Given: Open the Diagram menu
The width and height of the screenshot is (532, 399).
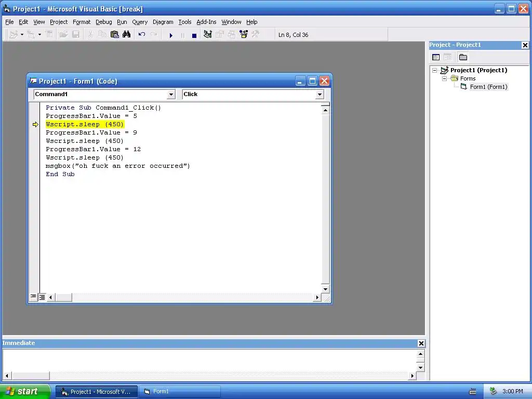Looking at the screenshot, I should click(x=163, y=22).
